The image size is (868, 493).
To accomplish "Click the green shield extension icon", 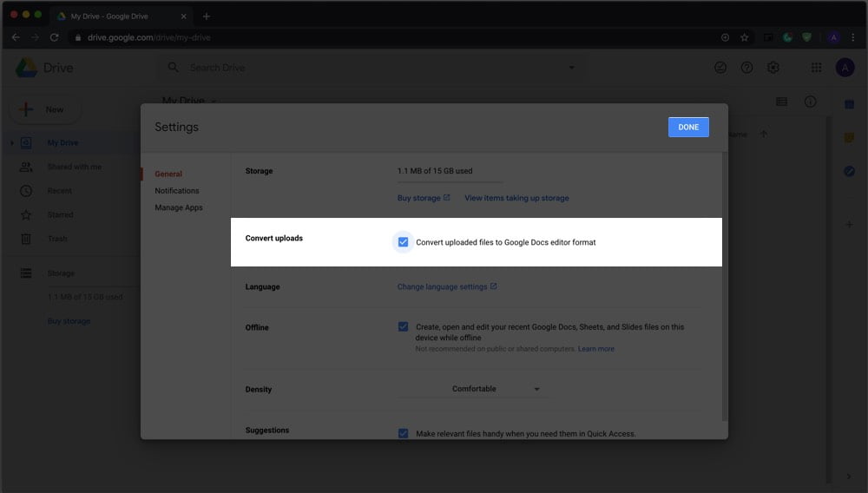I will pyautogui.click(x=807, y=37).
